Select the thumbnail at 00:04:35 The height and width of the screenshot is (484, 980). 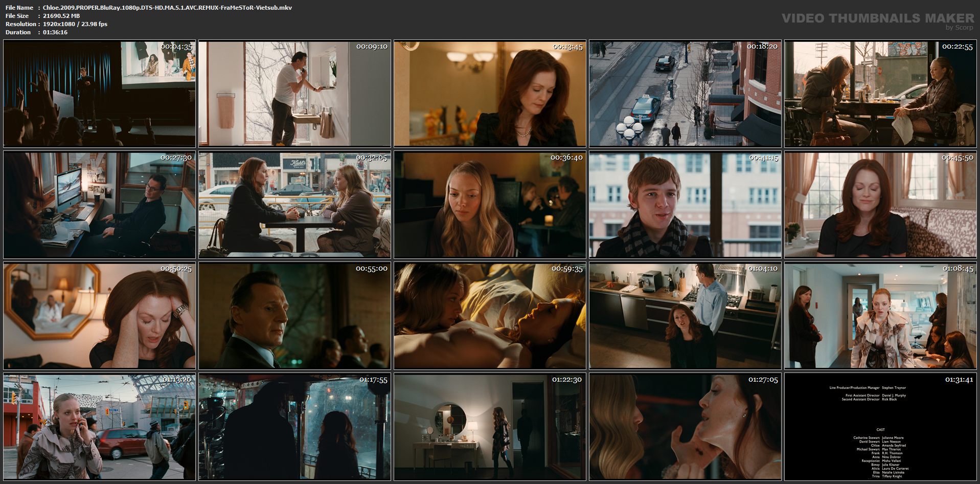click(x=99, y=94)
